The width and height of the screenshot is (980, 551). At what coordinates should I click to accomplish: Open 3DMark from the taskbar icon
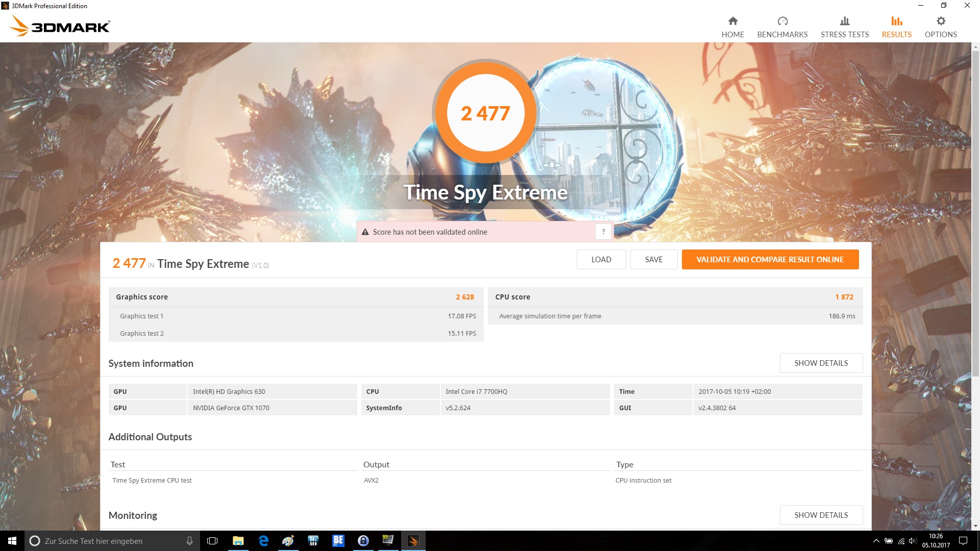[413, 541]
